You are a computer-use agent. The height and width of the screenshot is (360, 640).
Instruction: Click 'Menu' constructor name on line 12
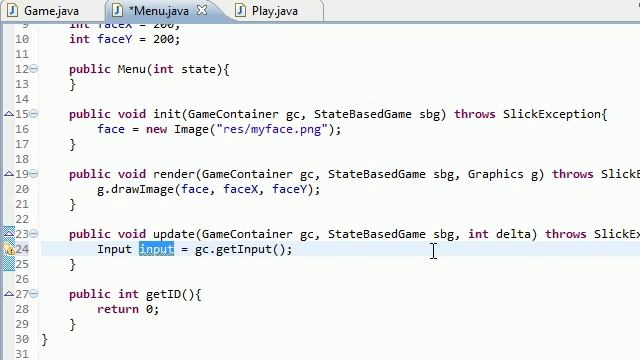coord(131,69)
